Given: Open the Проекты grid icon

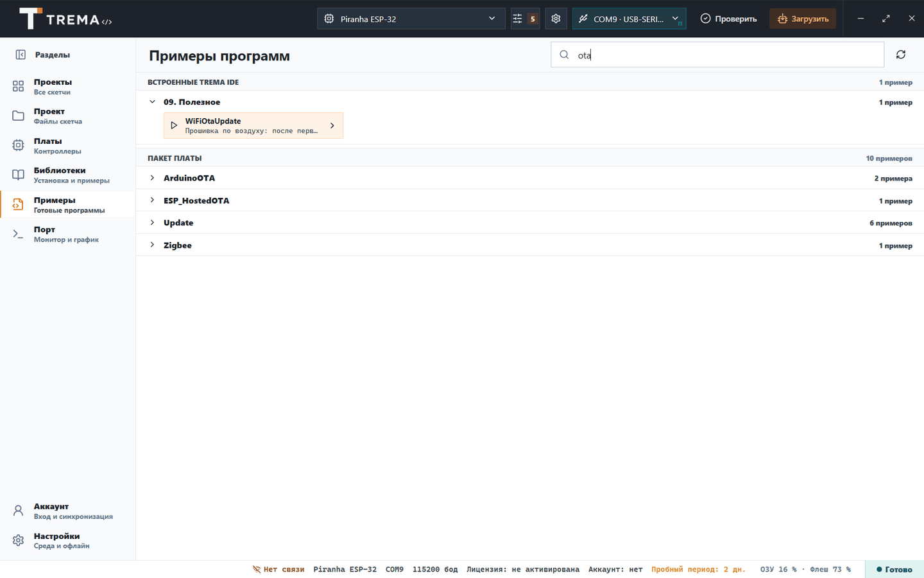Looking at the screenshot, I should [18, 86].
